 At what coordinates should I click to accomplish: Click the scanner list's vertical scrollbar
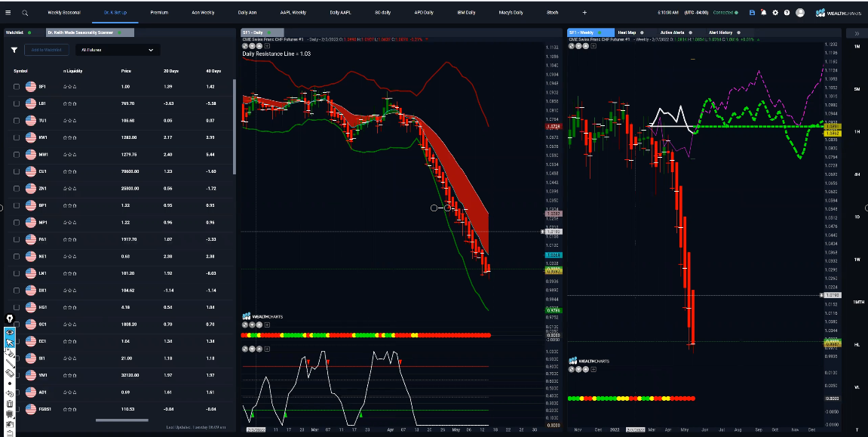click(235, 126)
